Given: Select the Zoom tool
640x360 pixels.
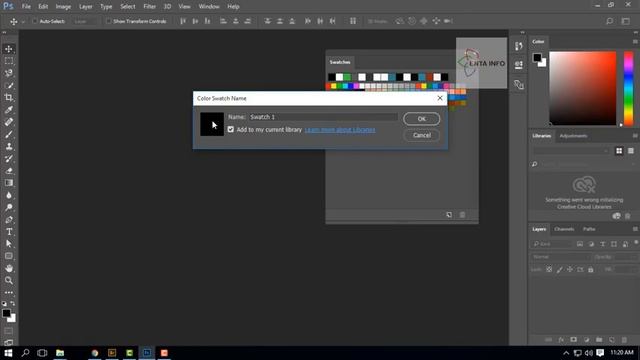Looking at the screenshot, I should [9, 280].
